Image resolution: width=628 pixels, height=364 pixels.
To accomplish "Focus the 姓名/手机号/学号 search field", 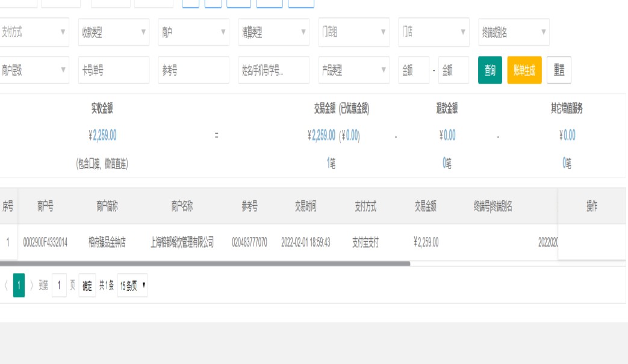I will point(273,70).
